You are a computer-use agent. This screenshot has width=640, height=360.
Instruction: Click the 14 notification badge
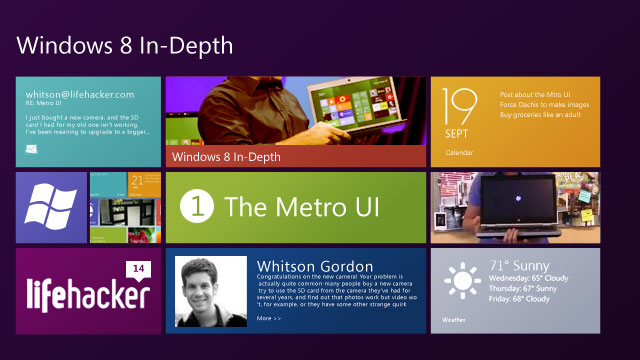(138, 270)
